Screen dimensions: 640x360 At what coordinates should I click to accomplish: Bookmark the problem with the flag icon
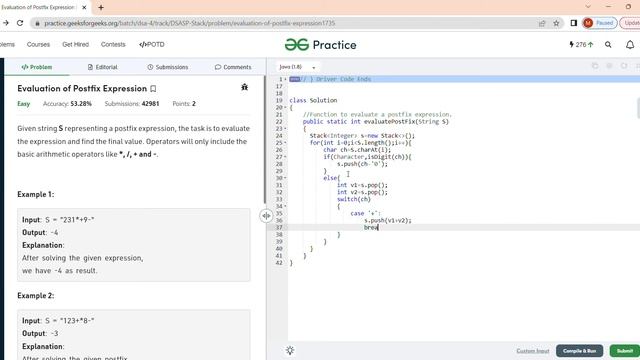(x=153, y=89)
